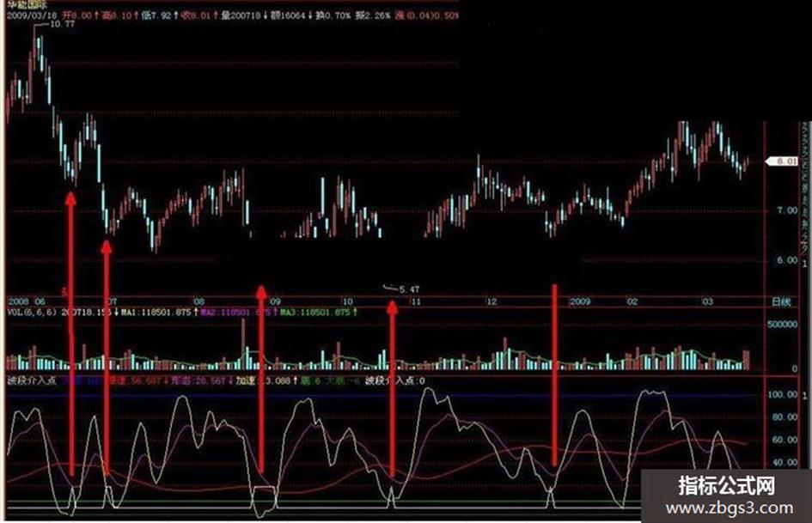Click the low price 低7.92 value

coord(156,15)
